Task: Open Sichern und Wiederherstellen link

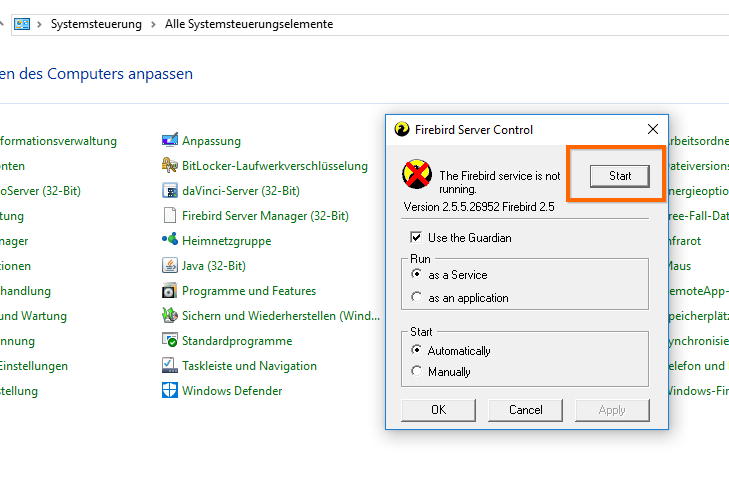Action: pyautogui.click(x=281, y=316)
